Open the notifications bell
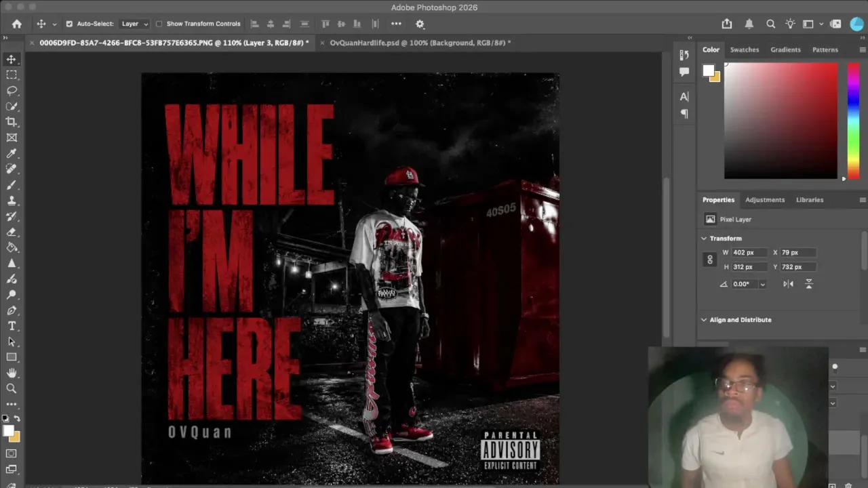The image size is (868, 488). (749, 24)
